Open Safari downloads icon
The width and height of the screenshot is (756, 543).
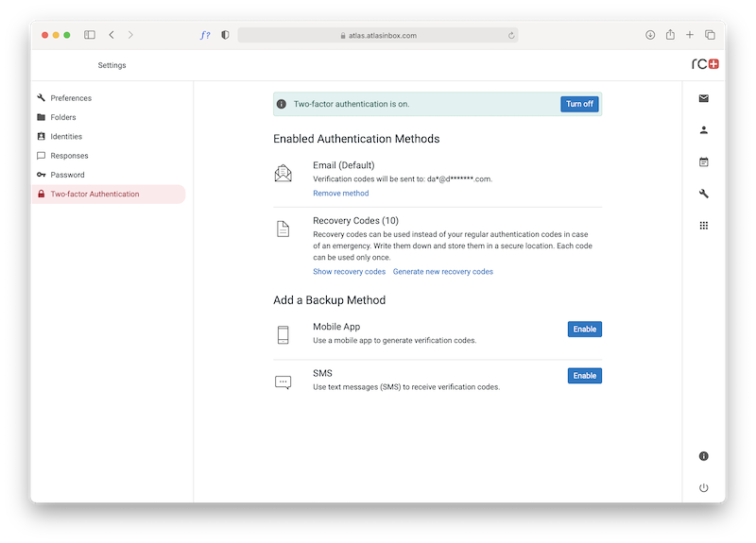click(650, 35)
